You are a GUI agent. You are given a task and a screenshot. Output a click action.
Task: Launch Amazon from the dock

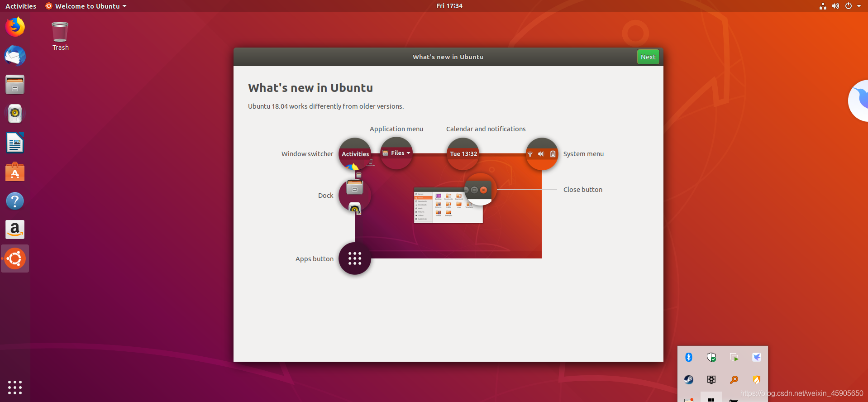tap(15, 230)
